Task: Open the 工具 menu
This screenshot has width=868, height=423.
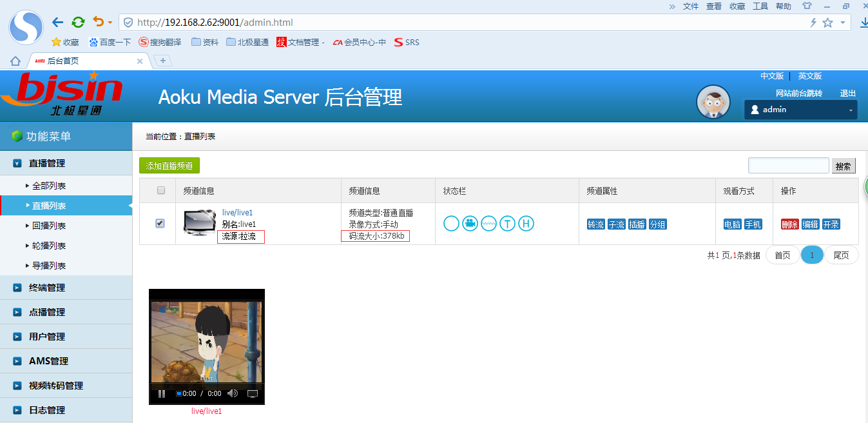Action: [760, 6]
